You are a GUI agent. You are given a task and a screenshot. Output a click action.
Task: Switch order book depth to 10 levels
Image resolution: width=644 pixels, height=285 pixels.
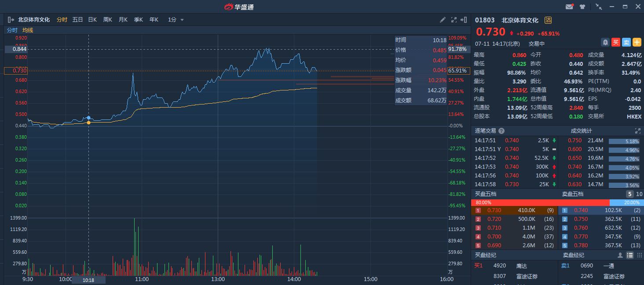(x=639, y=194)
